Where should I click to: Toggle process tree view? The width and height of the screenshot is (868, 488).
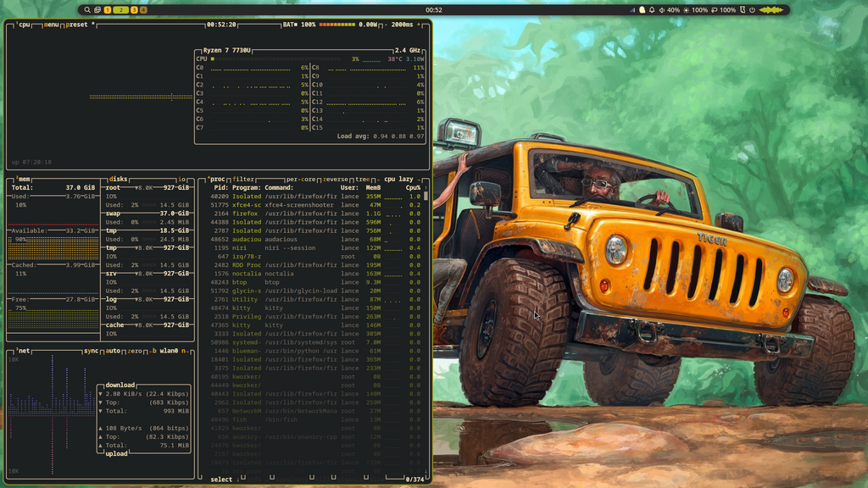362,180
